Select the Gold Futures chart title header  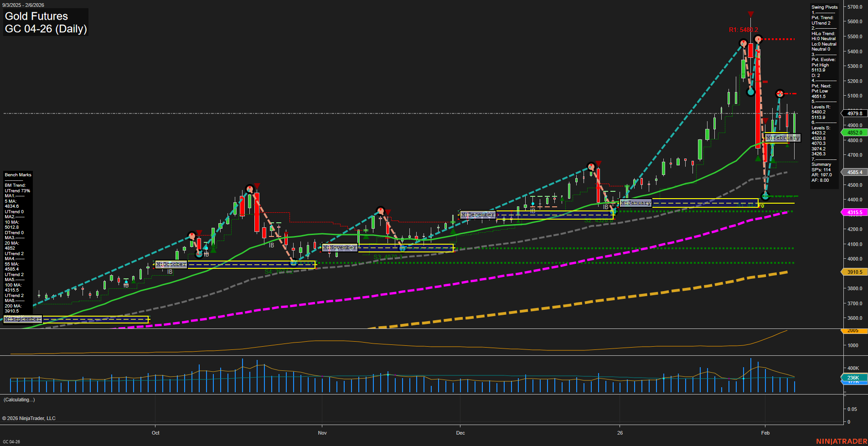(x=36, y=16)
